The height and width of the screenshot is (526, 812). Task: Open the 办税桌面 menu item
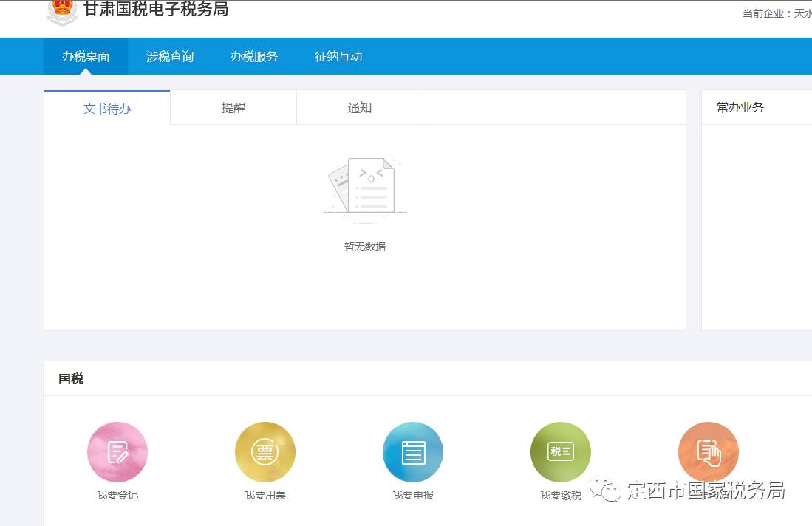pyautogui.click(x=86, y=55)
